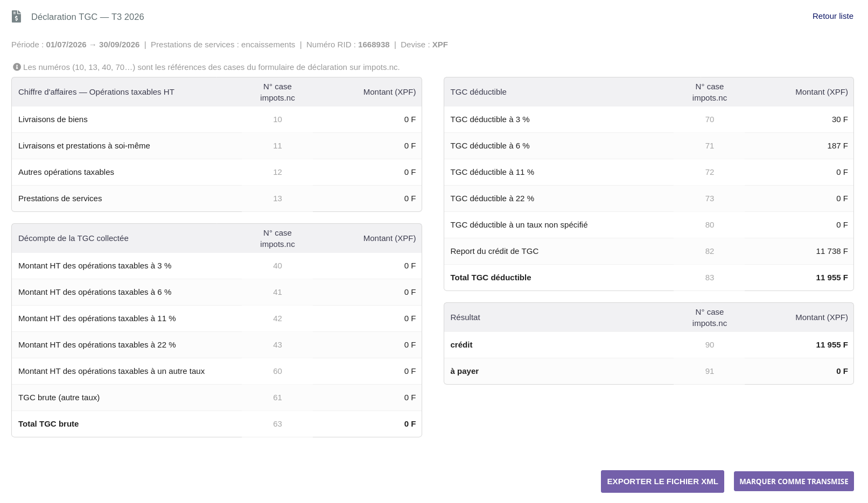
Task: Select Montant HT opérations taxables à un autre taux
Action: 111,371
